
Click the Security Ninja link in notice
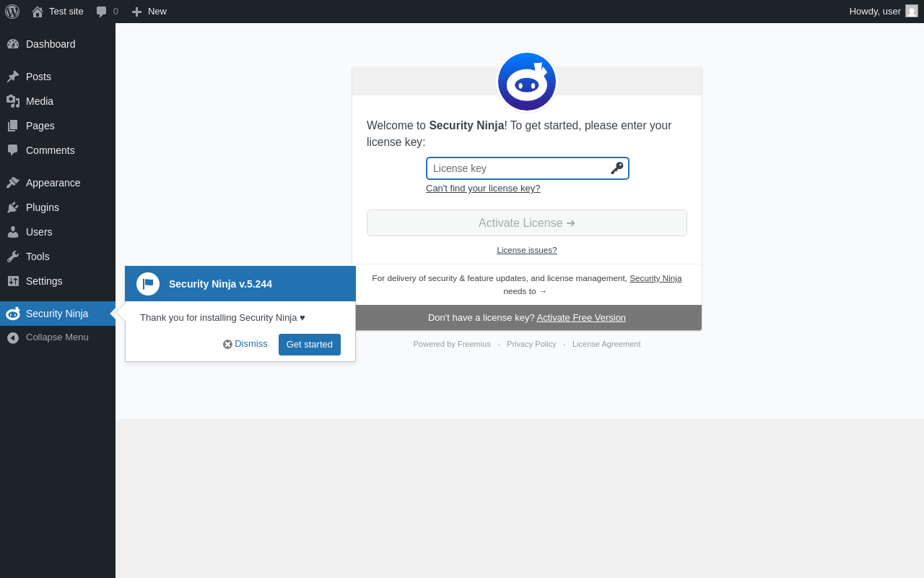pos(655,278)
